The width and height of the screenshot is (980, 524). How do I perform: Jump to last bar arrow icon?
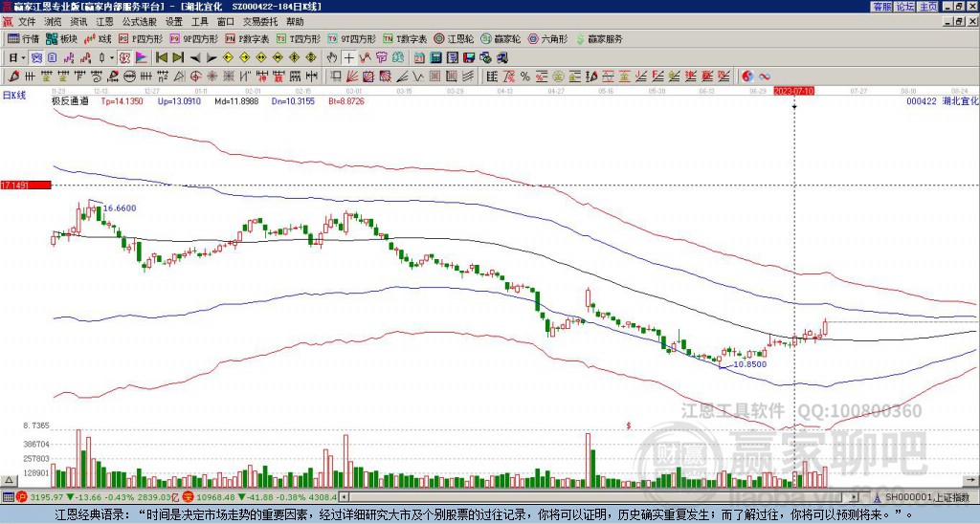click(178, 58)
